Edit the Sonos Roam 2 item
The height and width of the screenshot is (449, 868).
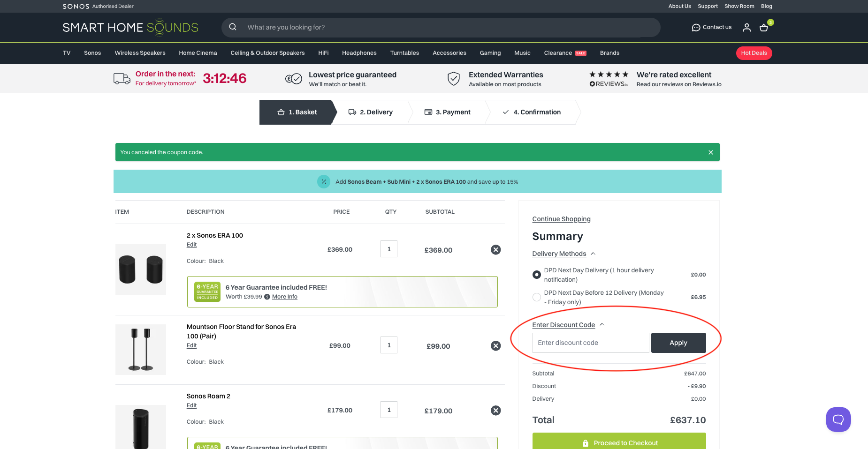[x=191, y=405]
